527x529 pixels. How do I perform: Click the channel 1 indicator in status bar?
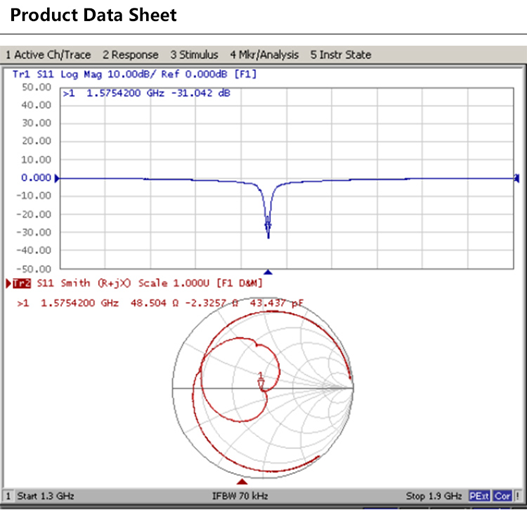click(8, 496)
